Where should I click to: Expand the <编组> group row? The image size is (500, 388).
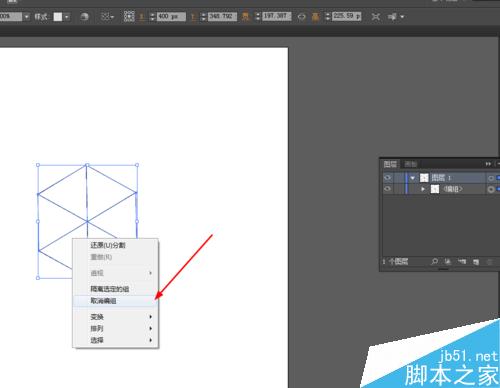(423, 189)
